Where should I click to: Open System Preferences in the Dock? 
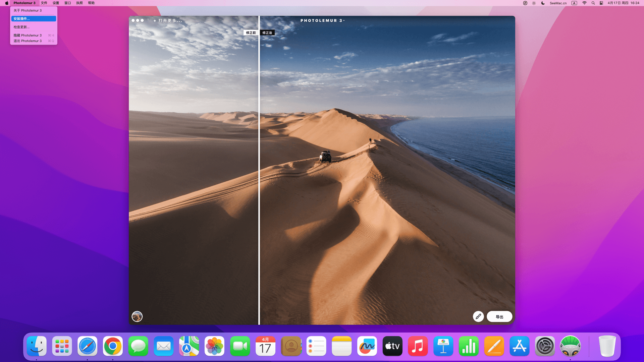click(x=545, y=346)
